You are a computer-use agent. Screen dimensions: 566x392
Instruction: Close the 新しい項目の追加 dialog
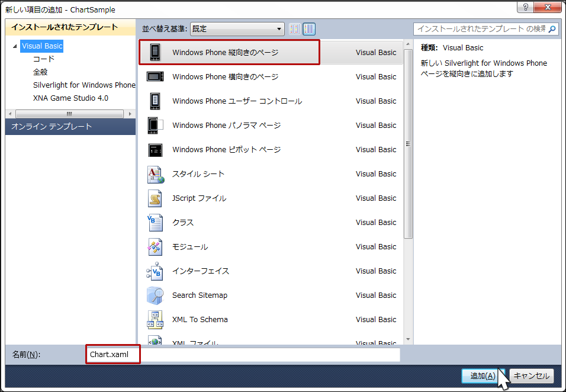548,7
